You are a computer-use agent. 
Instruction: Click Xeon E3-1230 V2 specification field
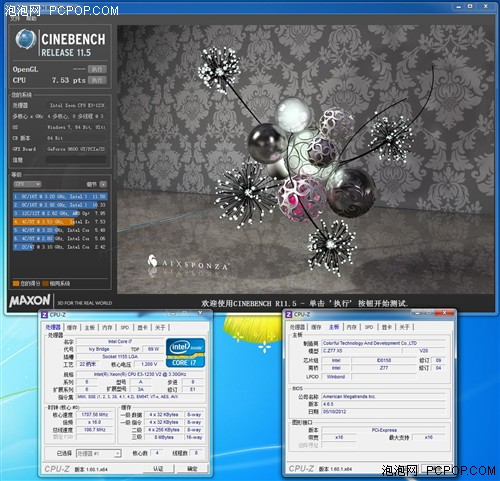click(x=140, y=374)
